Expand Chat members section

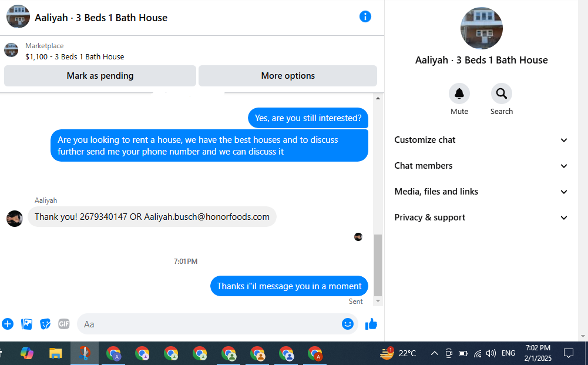481,166
